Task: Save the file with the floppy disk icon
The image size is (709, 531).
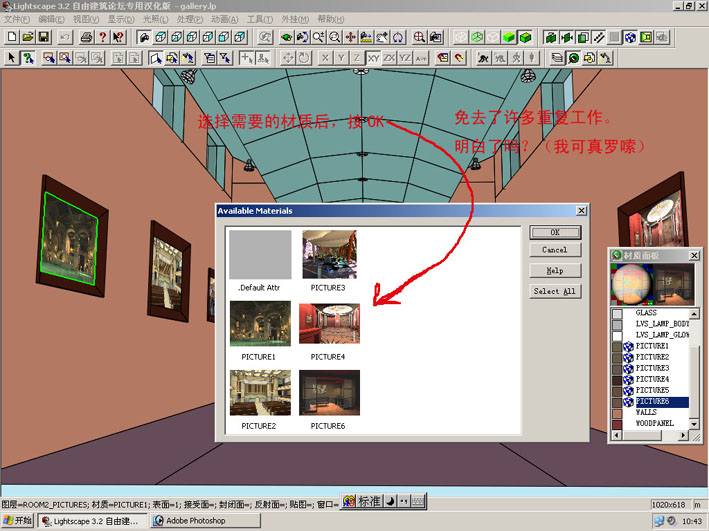Action: pyautogui.click(x=44, y=37)
